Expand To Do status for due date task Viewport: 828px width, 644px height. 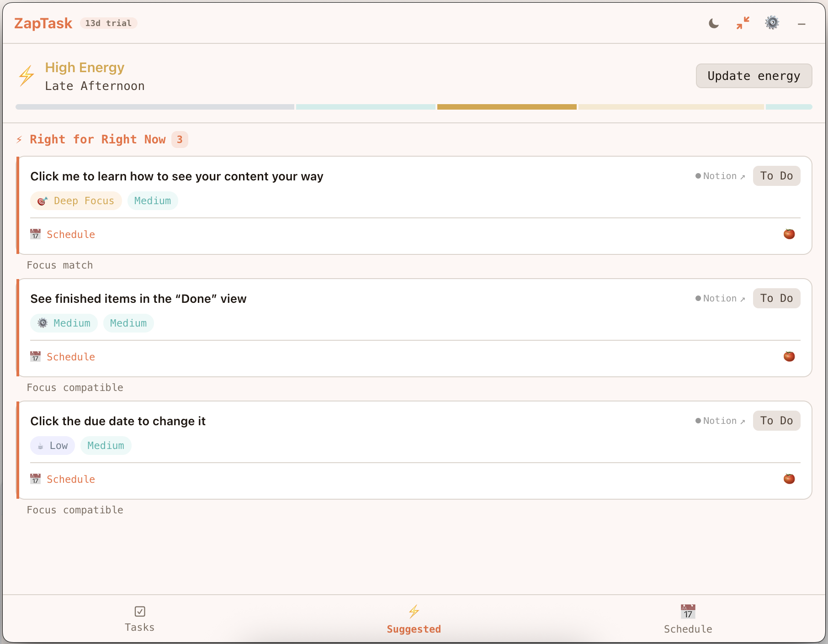click(776, 421)
